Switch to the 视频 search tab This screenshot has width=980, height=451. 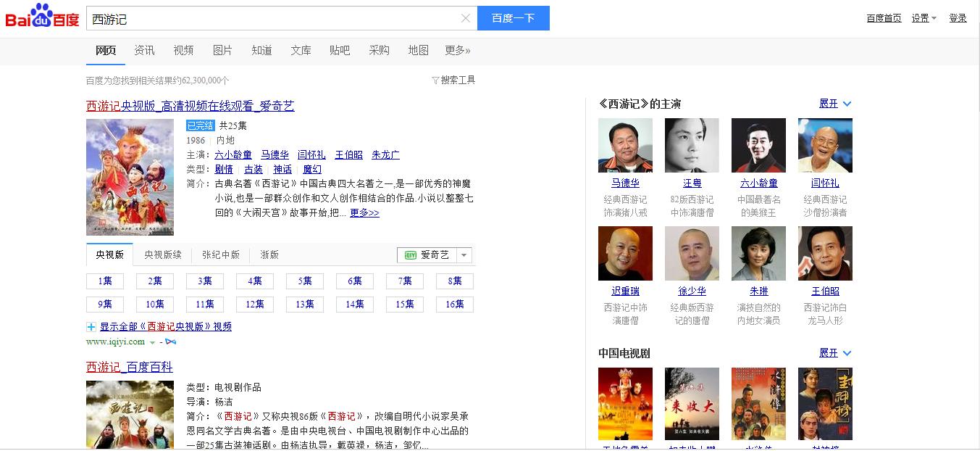tap(183, 50)
